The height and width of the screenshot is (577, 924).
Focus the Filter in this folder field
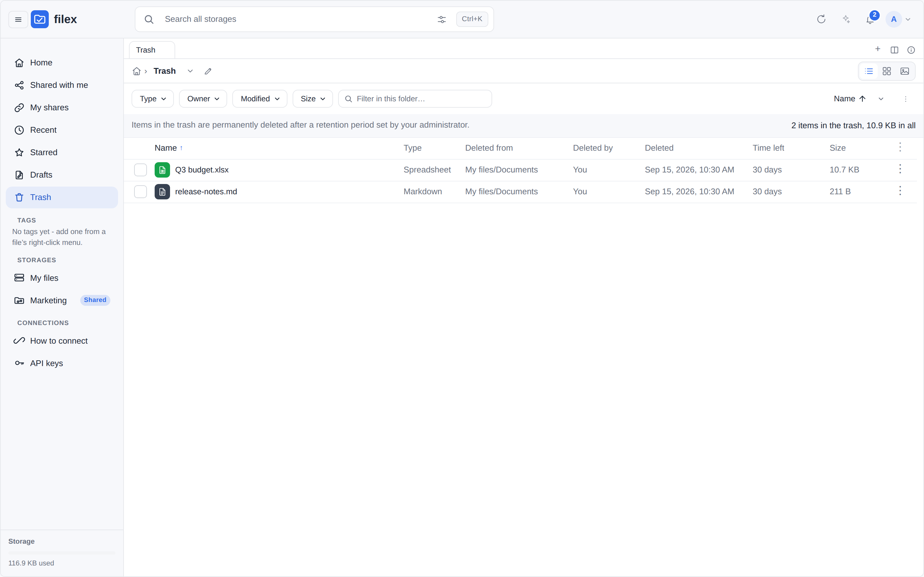[415, 99]
